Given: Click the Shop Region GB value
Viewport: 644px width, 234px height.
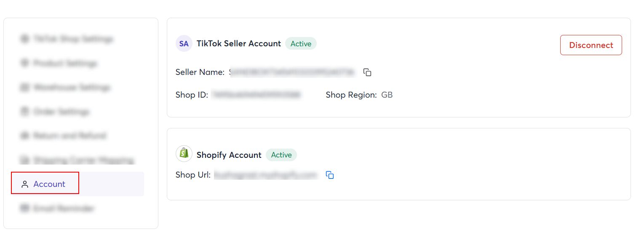Looking at the screenshot, I should click(387, 95).
